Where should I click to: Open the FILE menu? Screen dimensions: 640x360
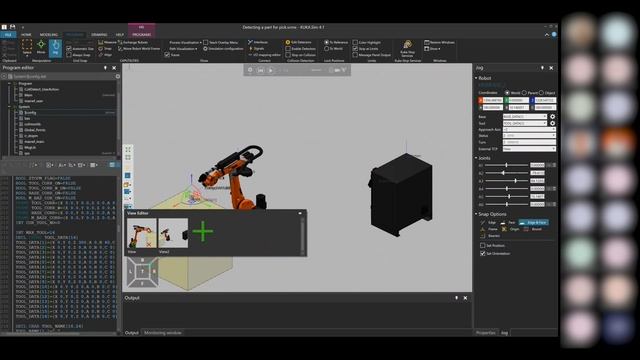(8, 35)
